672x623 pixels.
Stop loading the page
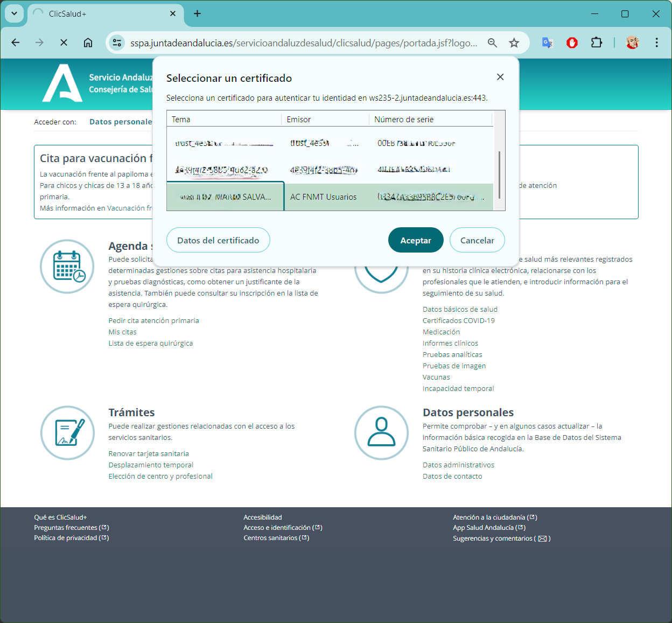point(64,43)
